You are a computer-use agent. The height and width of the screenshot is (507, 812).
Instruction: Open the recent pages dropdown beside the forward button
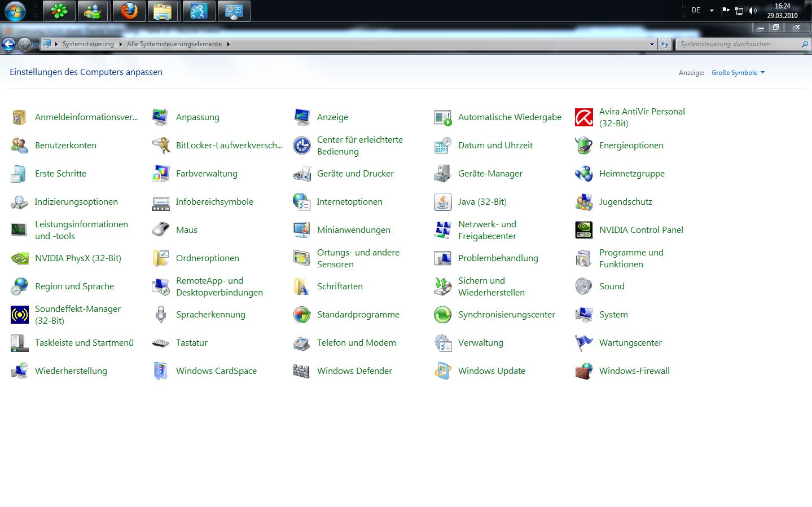tap(36, 44)
